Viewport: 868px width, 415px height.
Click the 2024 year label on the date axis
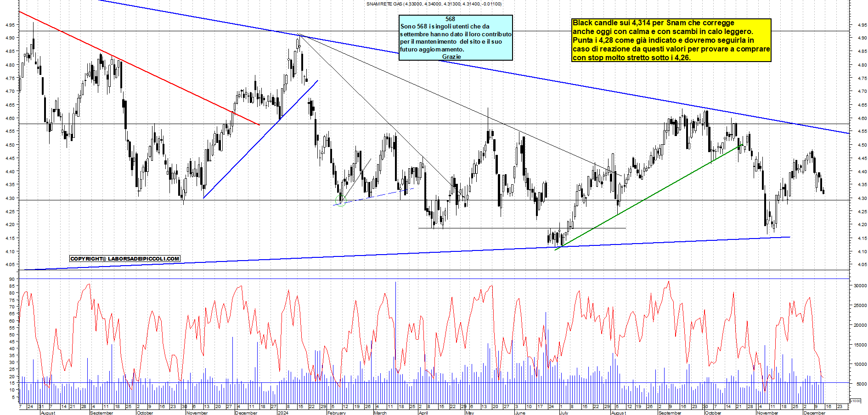[x=283, y=413]
